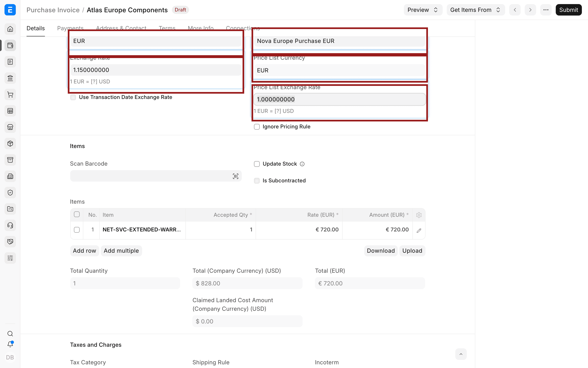588x368 pixels.
Task: Open the cube Stock sidebar icon
Action: 10,143
